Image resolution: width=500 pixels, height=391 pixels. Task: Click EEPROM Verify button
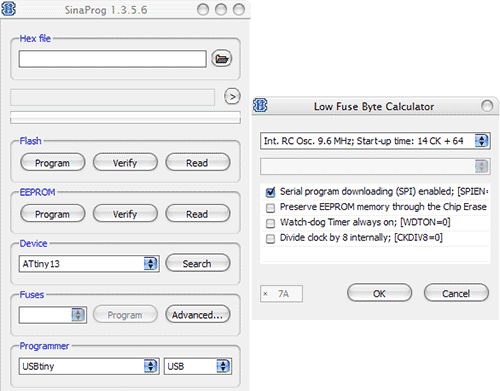pyautogui.click(x=125, y=214)
